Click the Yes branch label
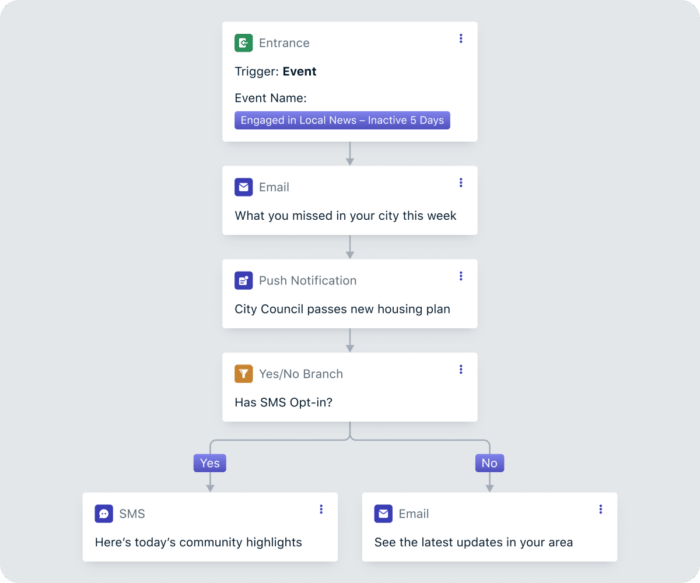The height and width of the screenshot is (583, 700). [210, 463]
